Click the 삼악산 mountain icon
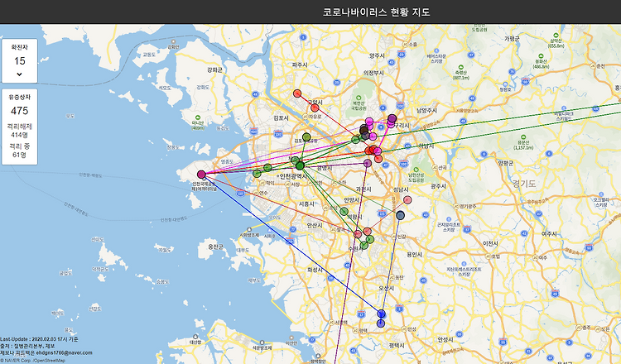The width and height of the screenshot is (621, 364). click(x=556, y=35)
